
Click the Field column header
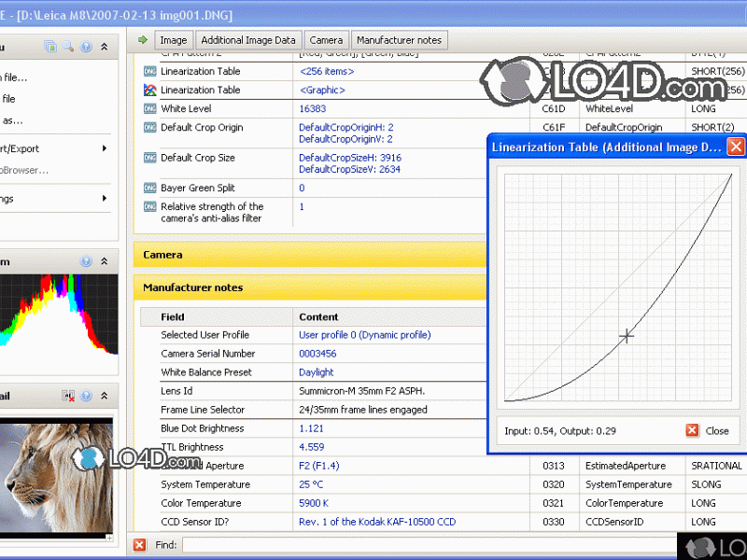point(173,317)
